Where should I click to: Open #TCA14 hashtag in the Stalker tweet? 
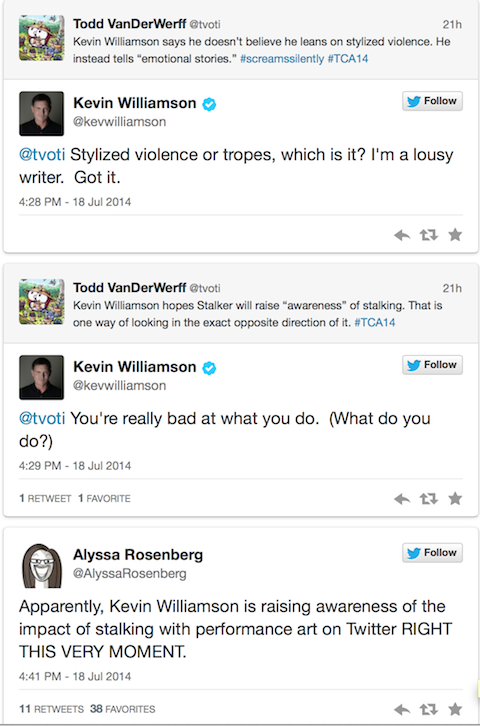click(375, 323)
